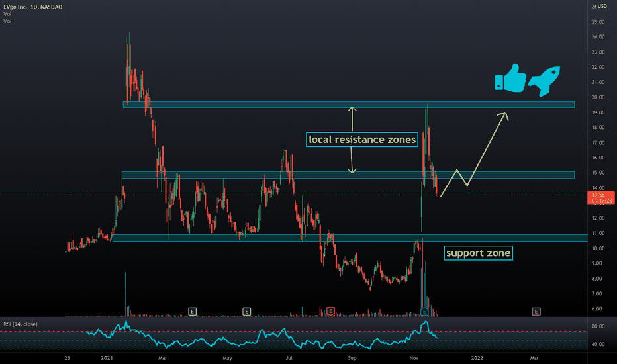This screenshot has height=364, width=617.
Task: Click the 20.00 price axis label
Action: coord(598,97)
